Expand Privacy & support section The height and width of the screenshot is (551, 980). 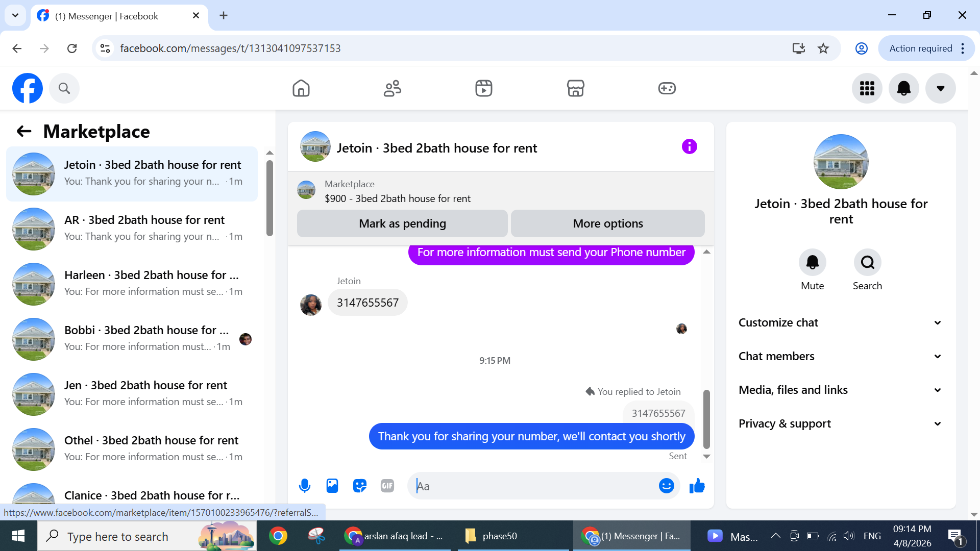[x=841, y=423]
